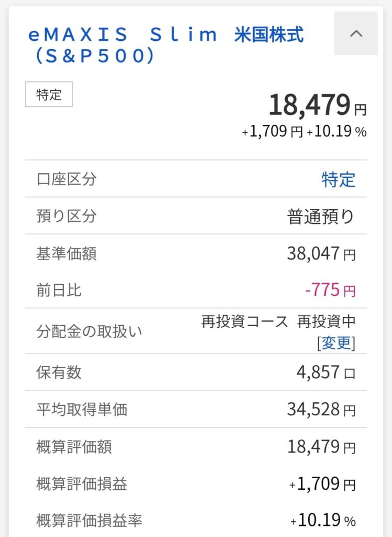Click the 口座区分 row label

67,179
